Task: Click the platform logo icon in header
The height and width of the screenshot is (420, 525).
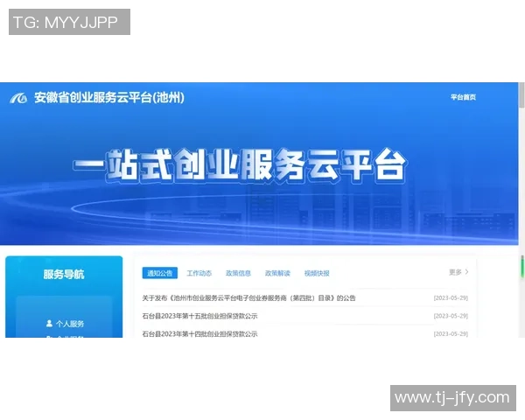Action: click(18, 98)
